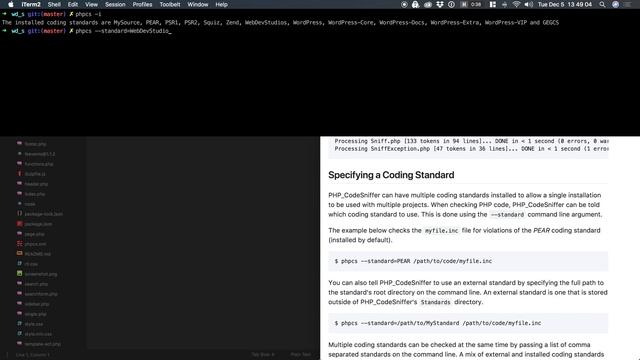Open the Profiles menu
This screenshot has width=640, height=360.
coord(142,4)
